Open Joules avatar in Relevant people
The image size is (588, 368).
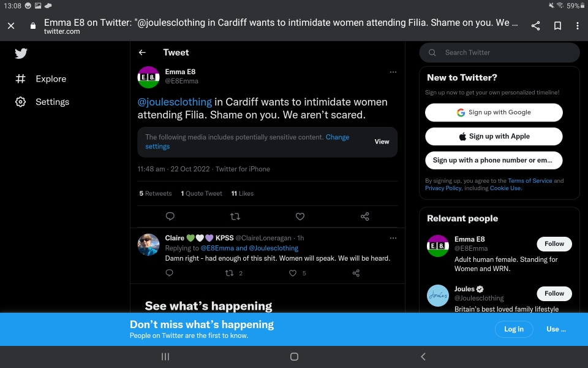click(x=438, y=296)
